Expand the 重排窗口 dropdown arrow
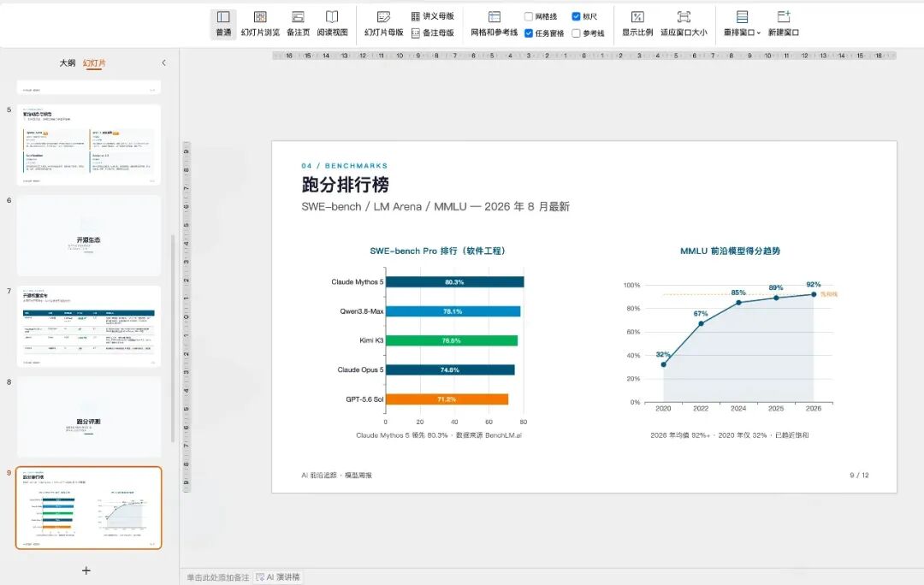Screen dimensions: 924x585 [758, 33]
